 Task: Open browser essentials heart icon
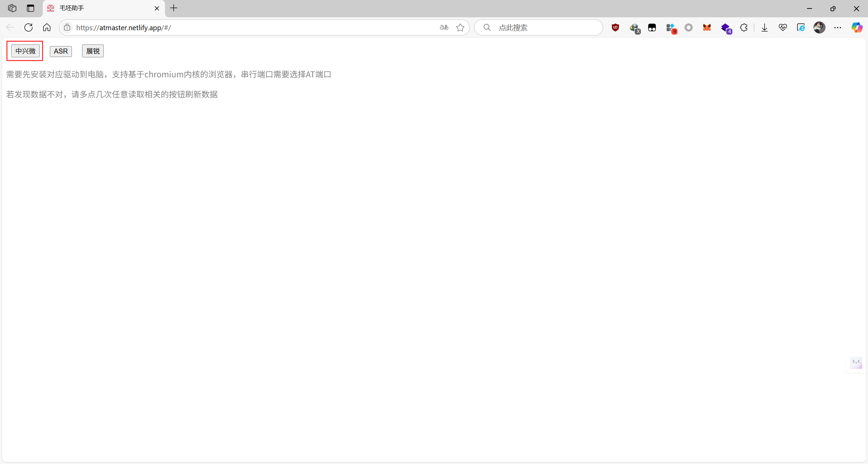[x=783, y=27]
